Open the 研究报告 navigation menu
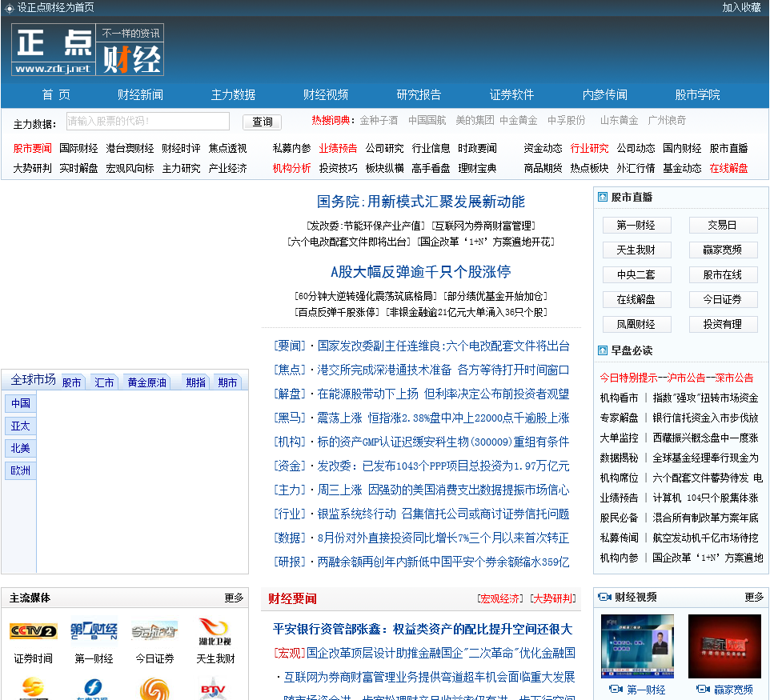This screenshot has height=700, width=770. [419, 94]
